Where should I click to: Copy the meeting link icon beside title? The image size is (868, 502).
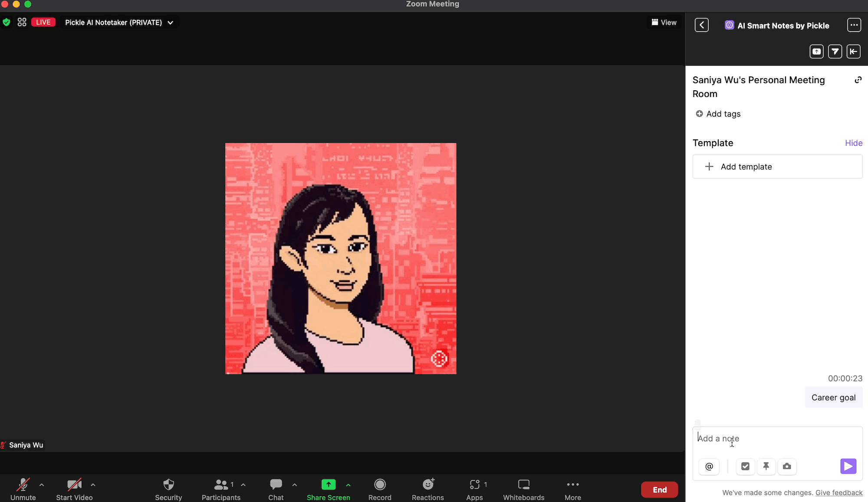pyautogui.click(x=858, y=80)
